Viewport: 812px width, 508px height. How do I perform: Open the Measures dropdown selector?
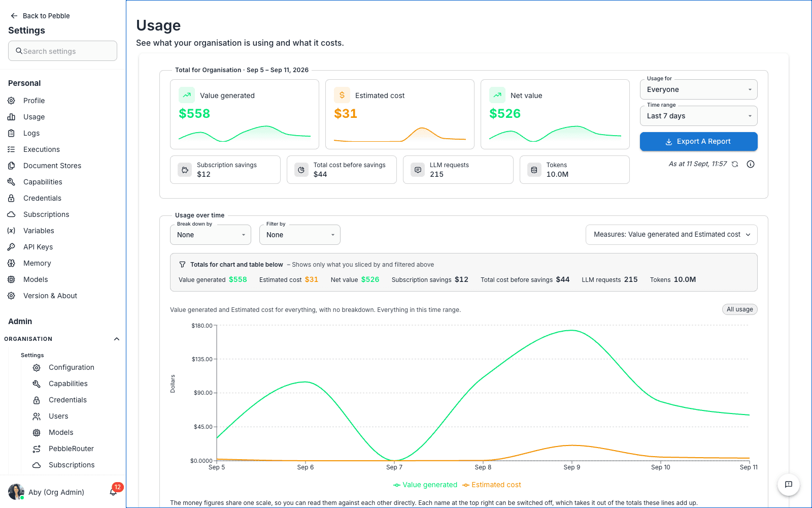click(672, 235)
